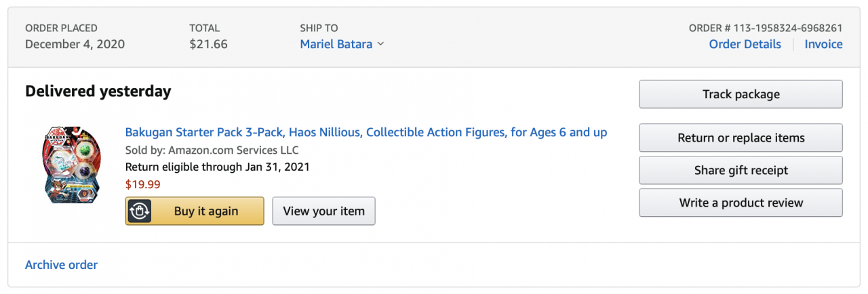Click the December 4, 2020 order date
868x294 pixels.
[75, 44]
